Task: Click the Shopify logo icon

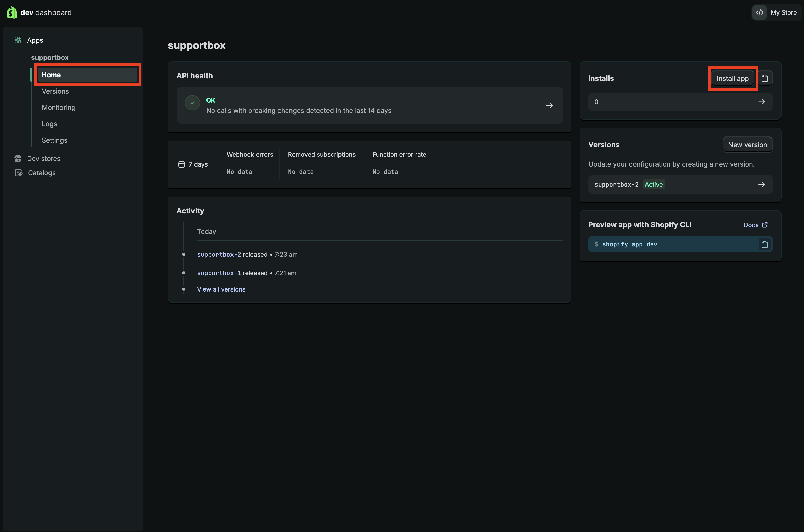Action: (x=11, y=12)
